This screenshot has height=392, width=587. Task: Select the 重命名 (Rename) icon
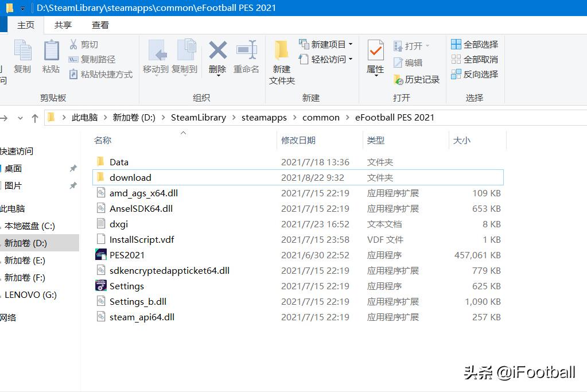246,57
